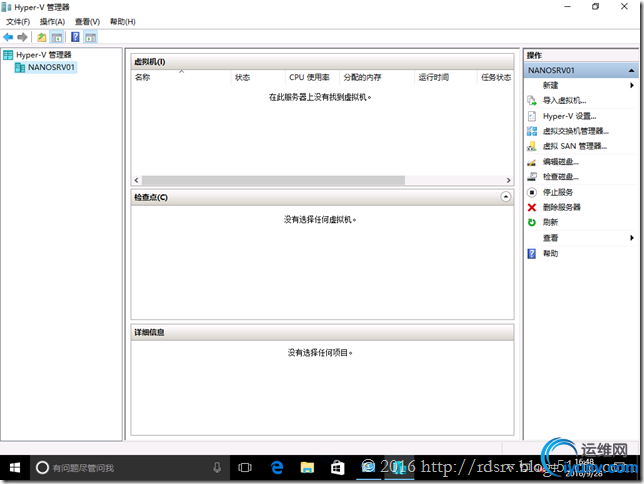Open the 查看(V) menu
Image resolution: width=644 pixels, height=484 pixels.
(x=87, y=21)
